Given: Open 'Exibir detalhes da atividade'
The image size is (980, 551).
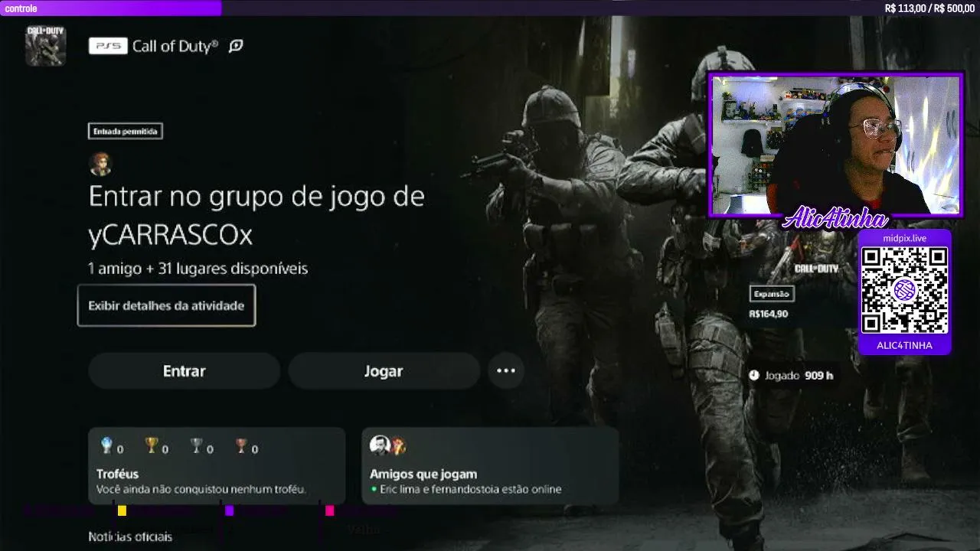Looking at the screenshot, I should pyautogui.click(x=166, y=305).
